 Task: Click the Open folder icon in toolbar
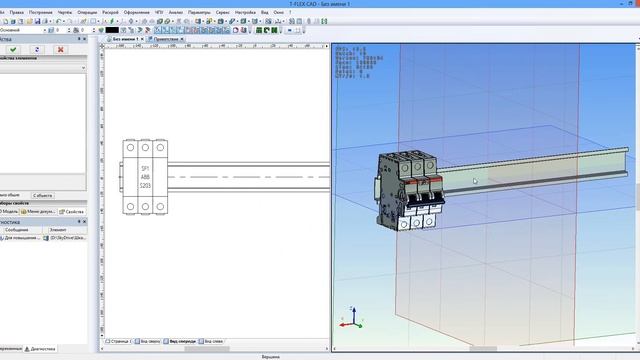pyautogui.click(x=29, y=21)
